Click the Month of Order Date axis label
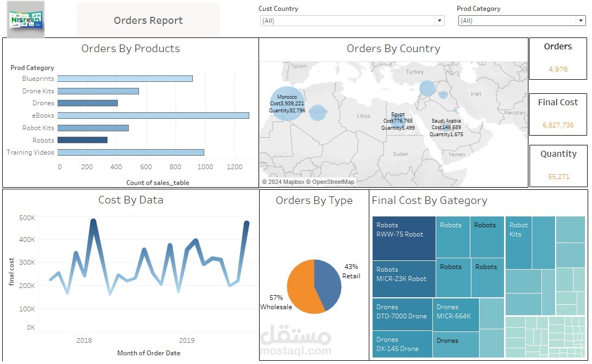The image size is (592, 364). 149,353
